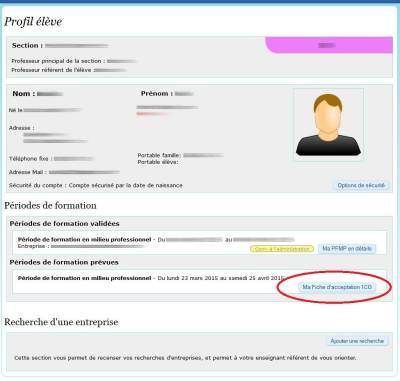This screenshot has width=400, height=381.
Task: Click 'Ajouter une recherche' button
Action: [x=357, y=341]
